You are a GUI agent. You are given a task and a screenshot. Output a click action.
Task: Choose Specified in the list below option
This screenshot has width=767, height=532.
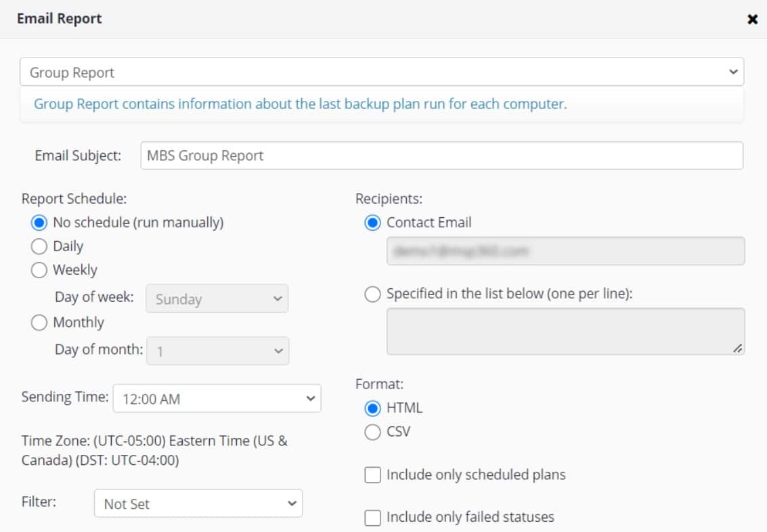pos(371,292)
